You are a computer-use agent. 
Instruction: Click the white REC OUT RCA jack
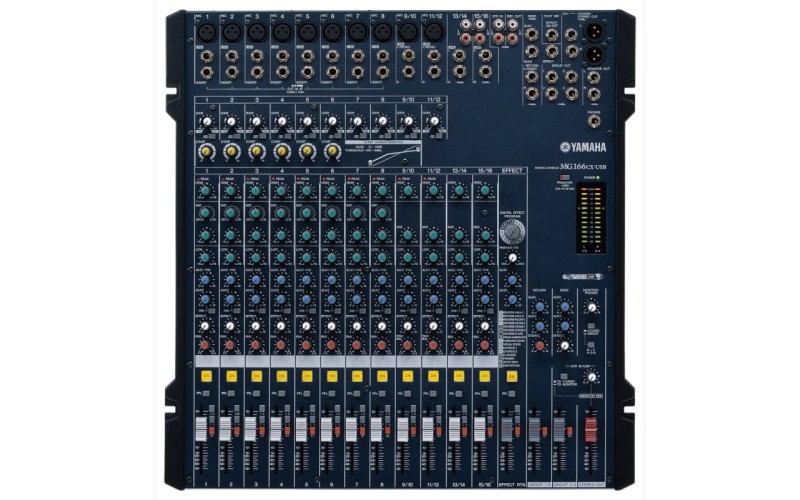coord(512,24)
